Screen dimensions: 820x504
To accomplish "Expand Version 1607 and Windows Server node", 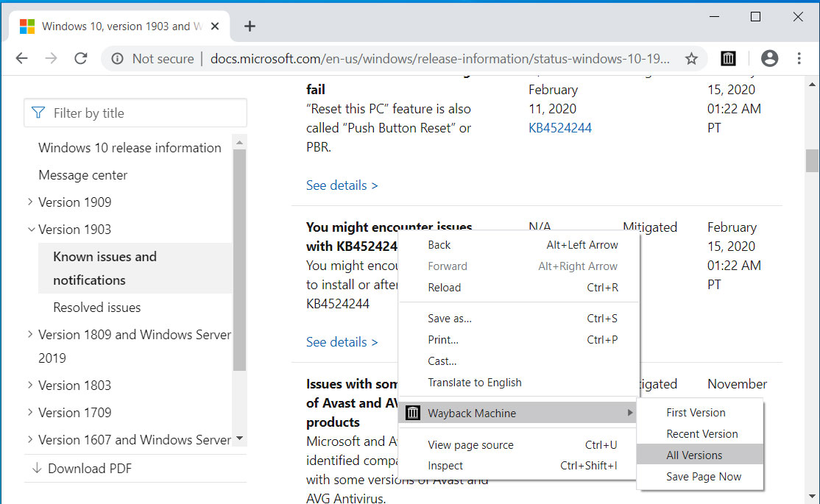I will pos(29,439).
